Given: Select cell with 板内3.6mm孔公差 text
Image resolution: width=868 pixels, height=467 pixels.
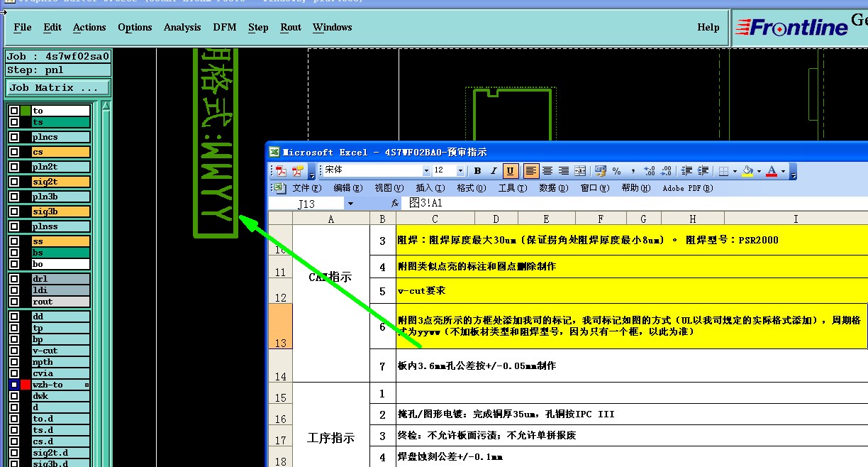Looking at the screenshot, I should click(x=632, y=366).
